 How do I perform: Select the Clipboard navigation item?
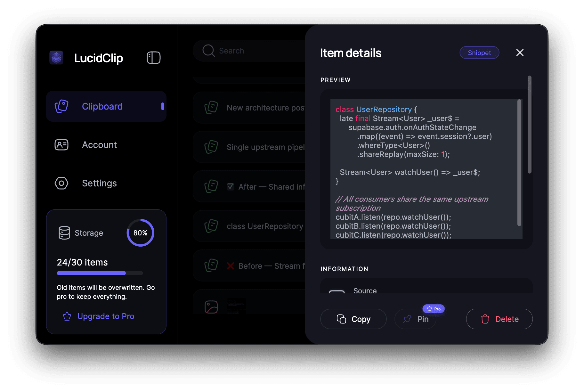click(x=102, y=106)
